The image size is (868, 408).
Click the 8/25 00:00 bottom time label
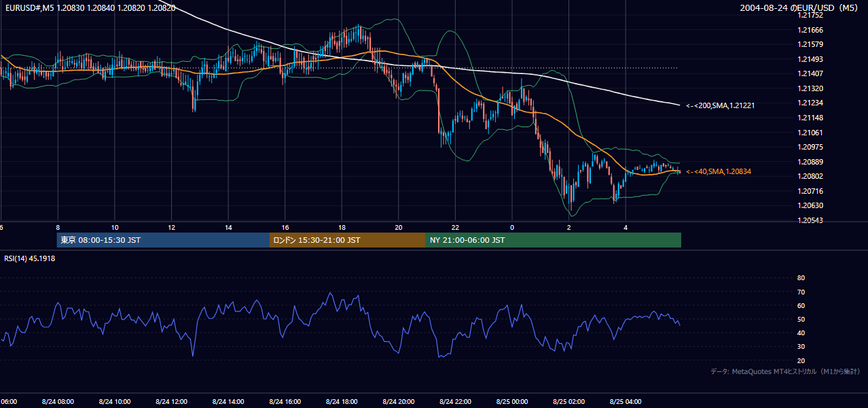point(512,401)
